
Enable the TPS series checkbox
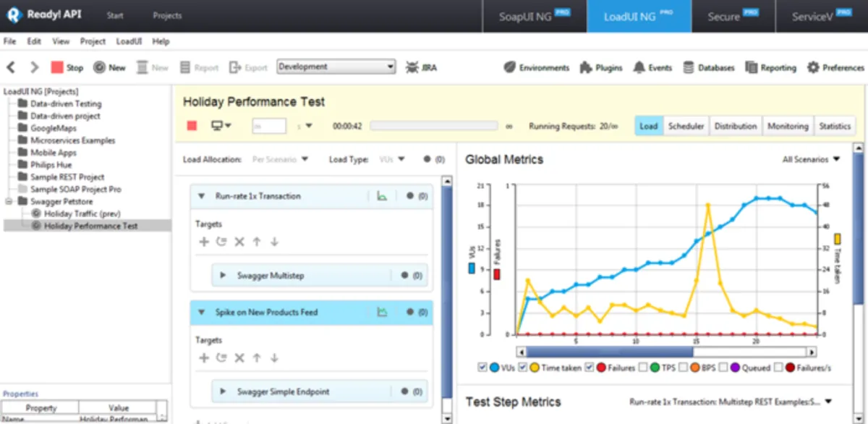coord(643,368)
